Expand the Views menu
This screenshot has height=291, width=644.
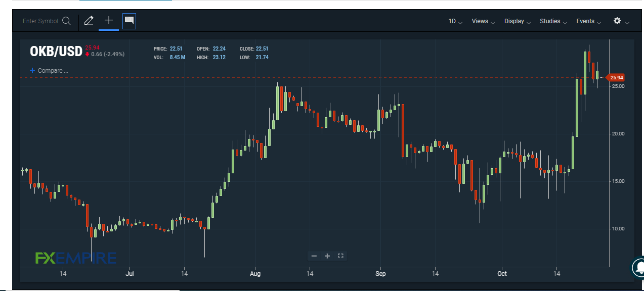[483, 21]
